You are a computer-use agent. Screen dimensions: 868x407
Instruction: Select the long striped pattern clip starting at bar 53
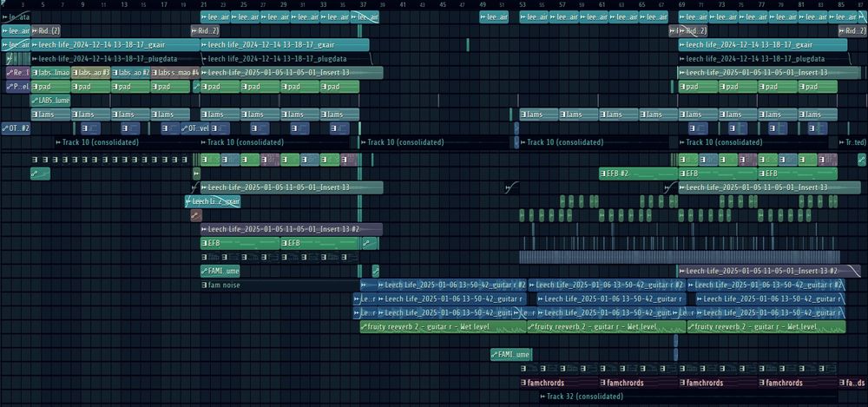point(680,257)
